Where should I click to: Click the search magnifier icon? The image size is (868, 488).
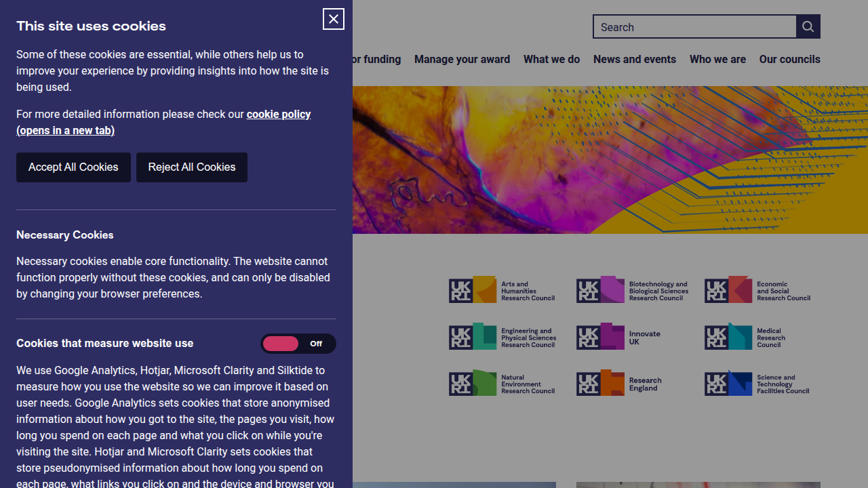coord(808,26)
